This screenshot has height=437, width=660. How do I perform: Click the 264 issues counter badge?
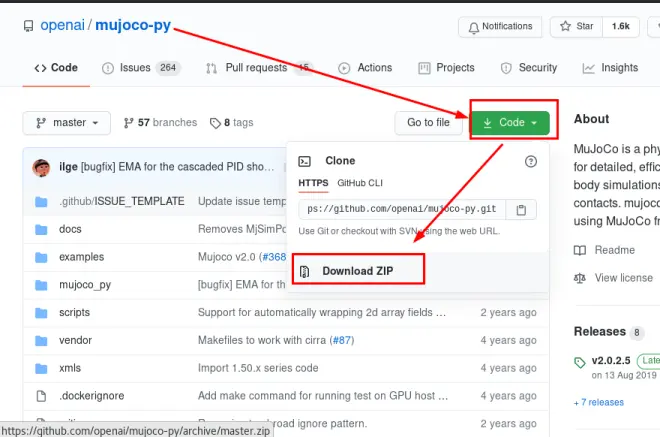tap(168, 68)
